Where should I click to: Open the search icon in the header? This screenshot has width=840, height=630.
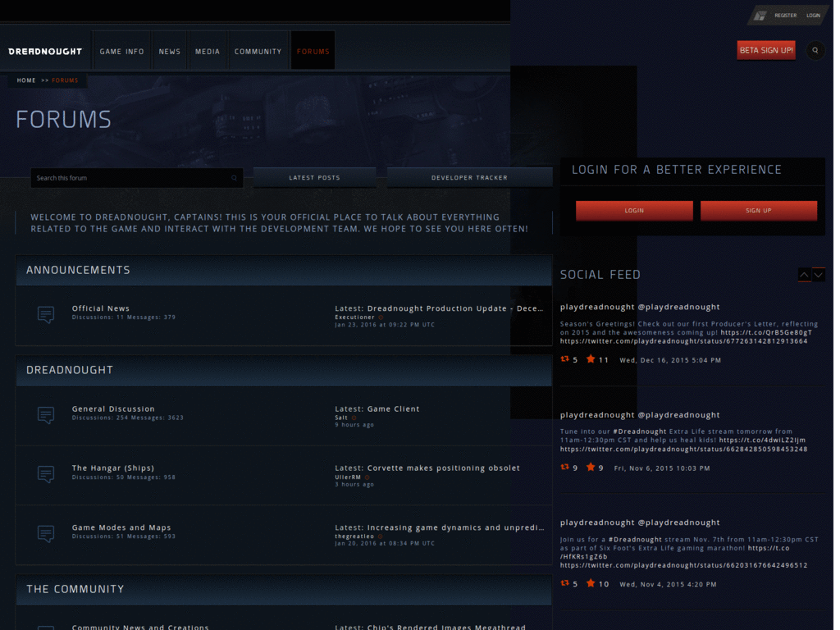click(815, 51)
